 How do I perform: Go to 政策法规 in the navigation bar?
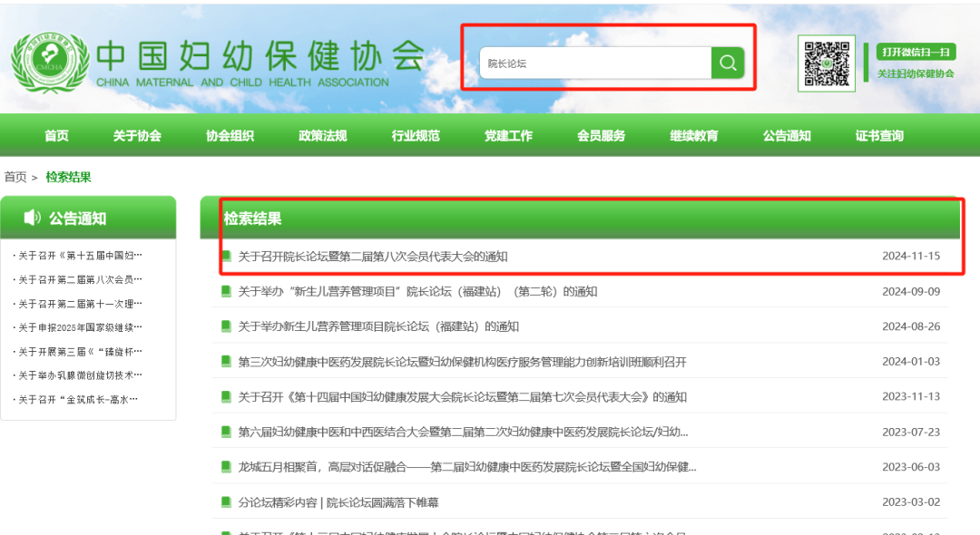(x=323, y=136)
